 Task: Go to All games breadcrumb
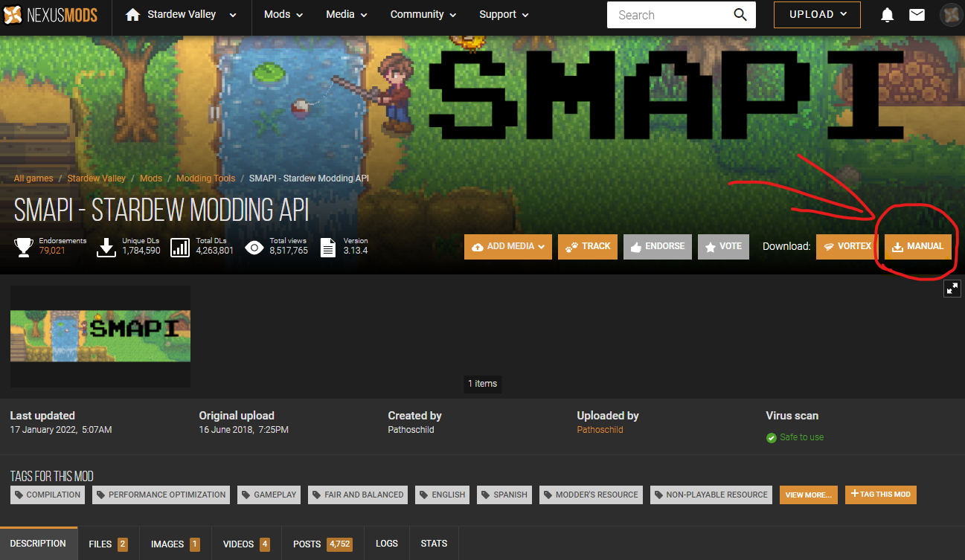click(33, 178)
